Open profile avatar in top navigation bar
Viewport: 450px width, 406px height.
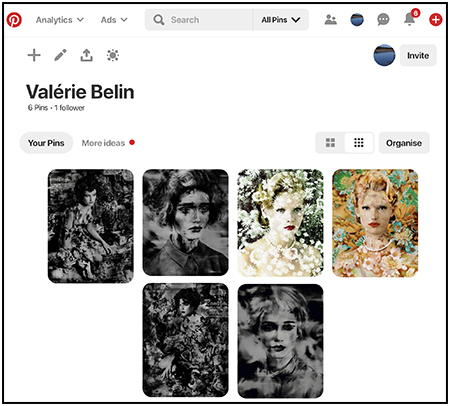tap(357, 20)
